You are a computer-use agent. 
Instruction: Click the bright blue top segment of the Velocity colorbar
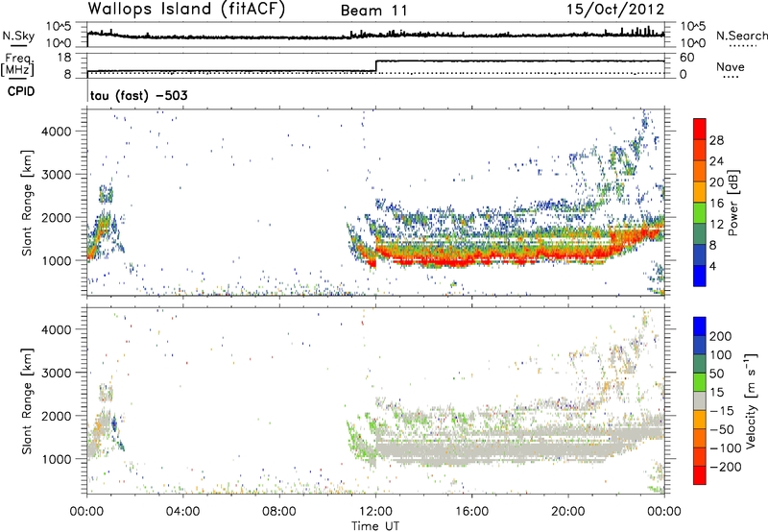pyautogui.click(x=700, y=326)
